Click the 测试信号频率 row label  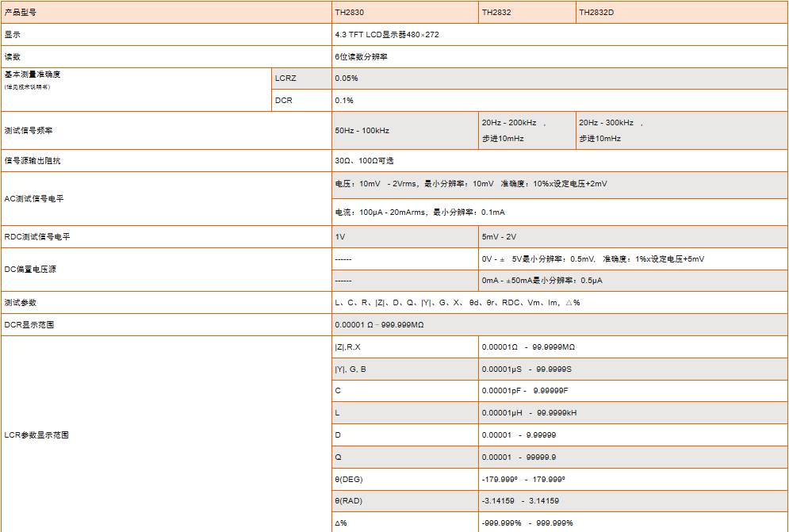166,130
